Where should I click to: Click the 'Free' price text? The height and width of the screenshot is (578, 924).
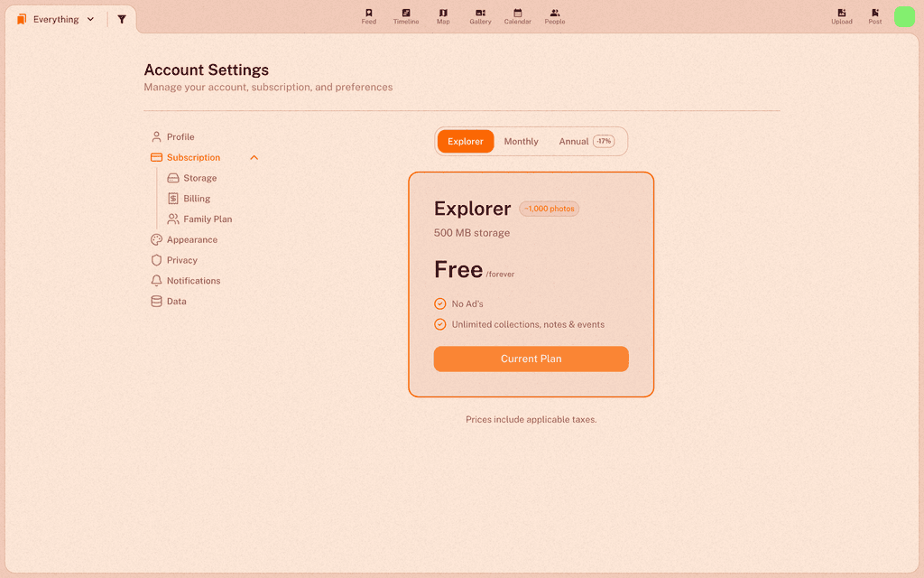458,269
